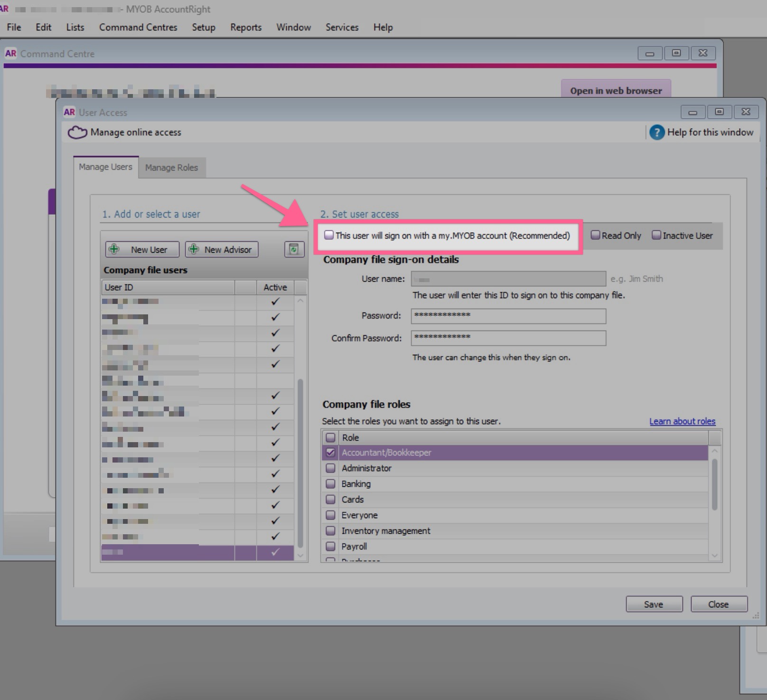Check the Administrator role checkbox
Image resolution: width=767 pixels, height=700 pixels.
click(x=331, y=468)
